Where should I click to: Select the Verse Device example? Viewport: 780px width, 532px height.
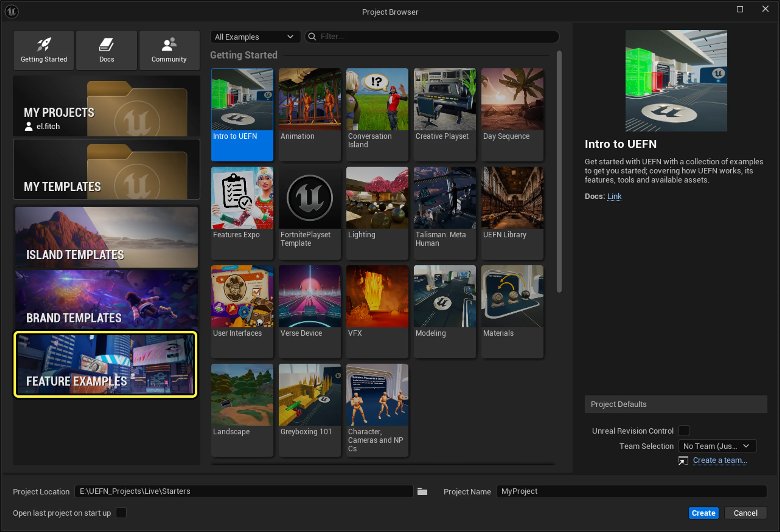point(309,312)
